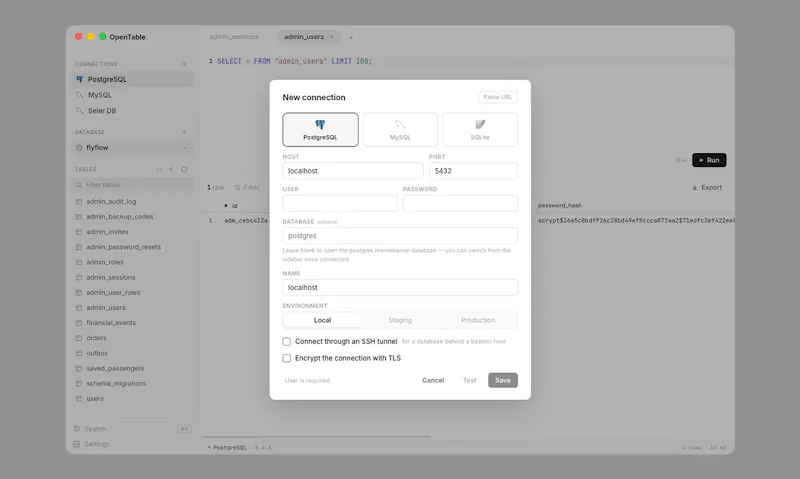Viewport: 800px width, 479px height.
Task: Close the admin_users tab
Action: point(332,37)
